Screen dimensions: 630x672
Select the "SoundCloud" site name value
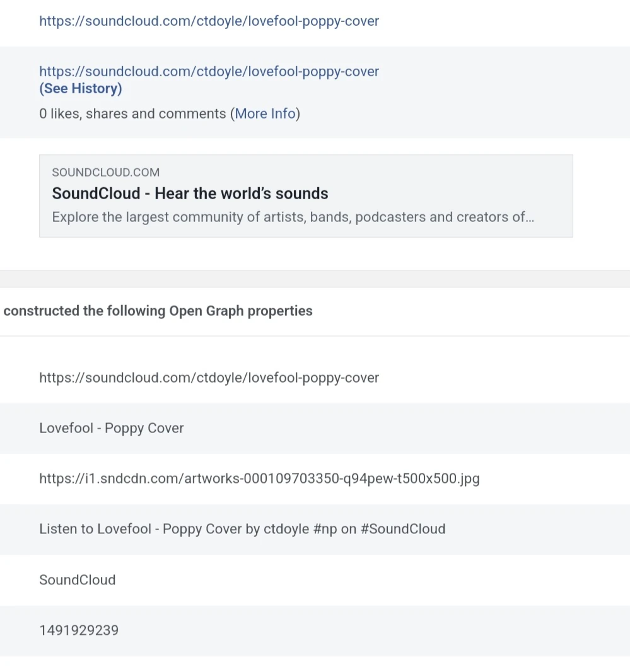point(77,580)
